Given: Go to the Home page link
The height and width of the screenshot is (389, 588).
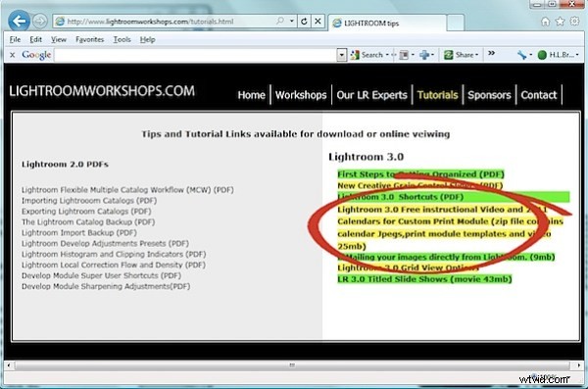Looking at the screenshot, I should pyautogui.click(x=251, y=95).
